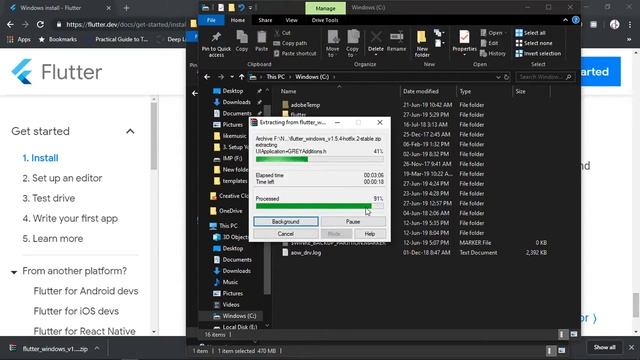
Task: Send extraction to Background
Action: point(286,222)
